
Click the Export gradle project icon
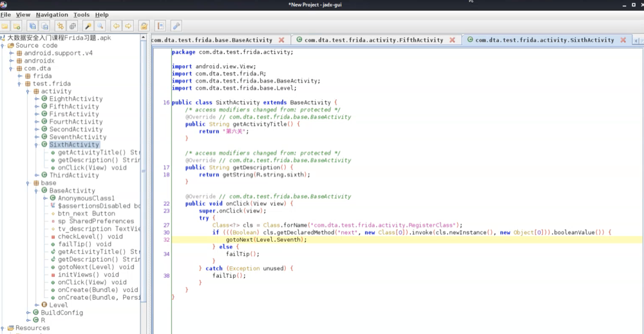pos(44,26)
